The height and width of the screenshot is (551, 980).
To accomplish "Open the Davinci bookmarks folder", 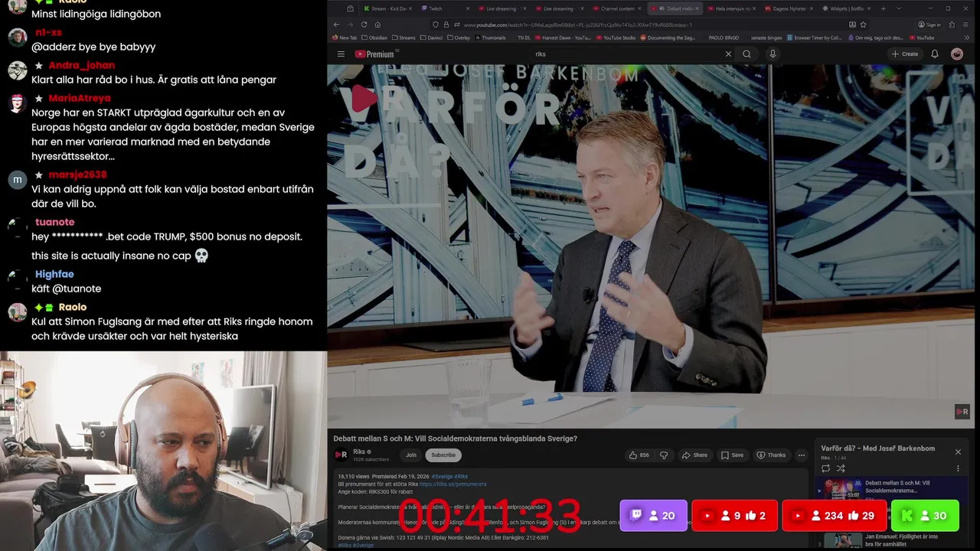I will [x=431, y=37].
